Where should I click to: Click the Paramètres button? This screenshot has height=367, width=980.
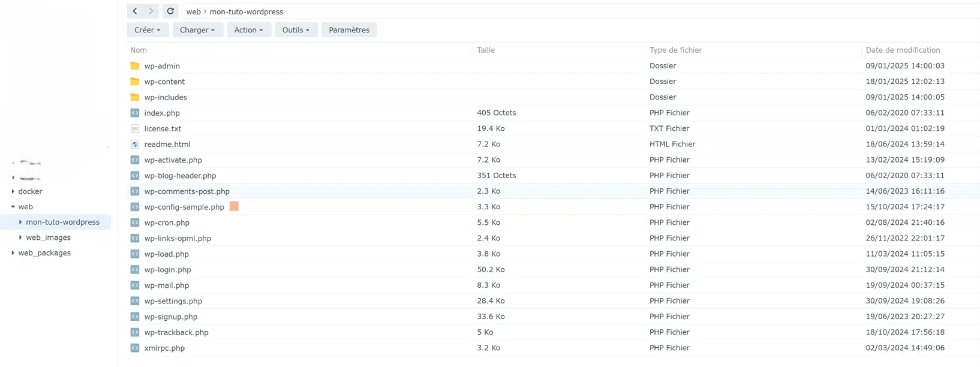coord(349,30)
